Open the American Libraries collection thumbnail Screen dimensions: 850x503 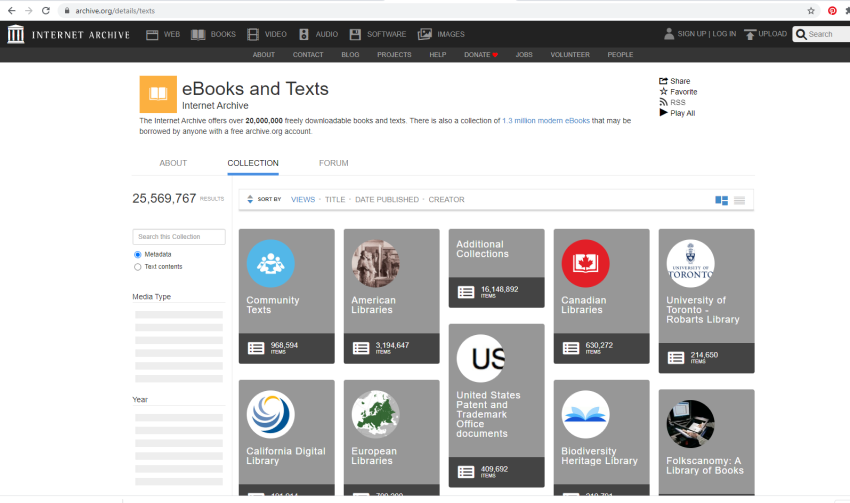(376, 263)
